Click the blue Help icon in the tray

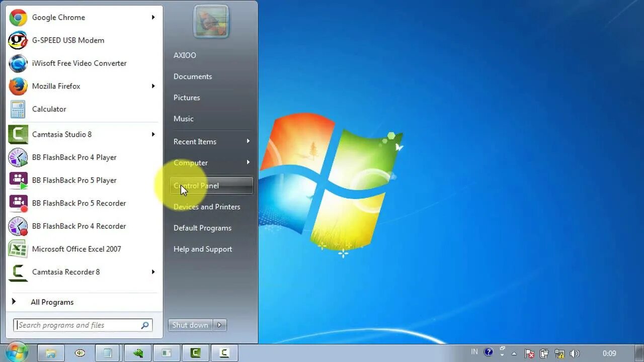tap(489, 352)
